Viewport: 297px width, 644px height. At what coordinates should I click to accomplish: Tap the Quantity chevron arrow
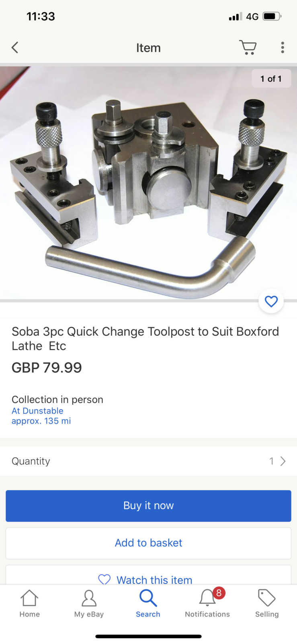[x=283, y=461]
